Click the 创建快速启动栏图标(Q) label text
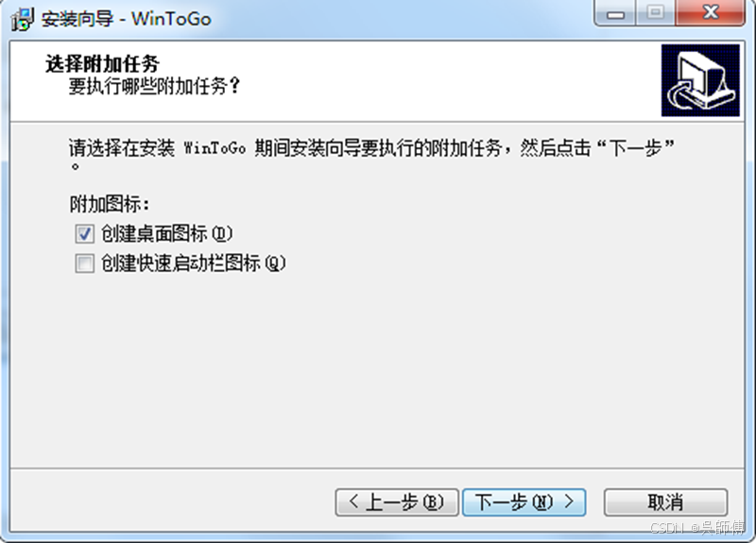Screen dimensions: 756x543 pos(194,263)
